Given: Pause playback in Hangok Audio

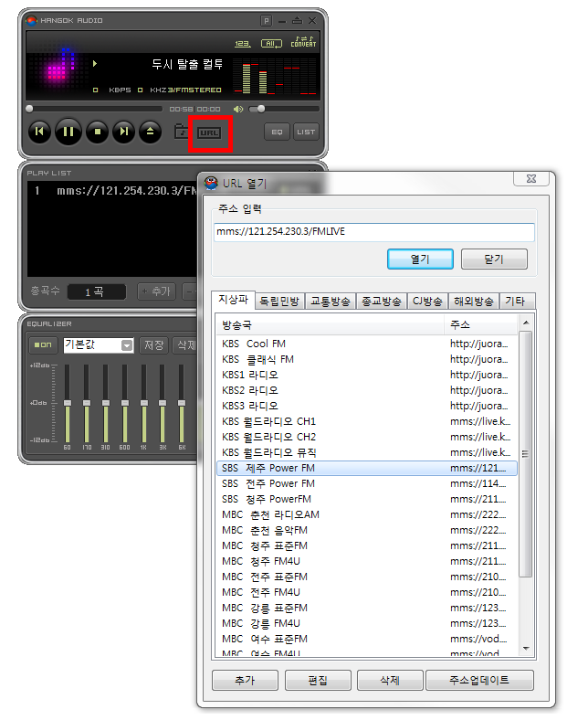Looking at the screenshot, I should 68,132.
